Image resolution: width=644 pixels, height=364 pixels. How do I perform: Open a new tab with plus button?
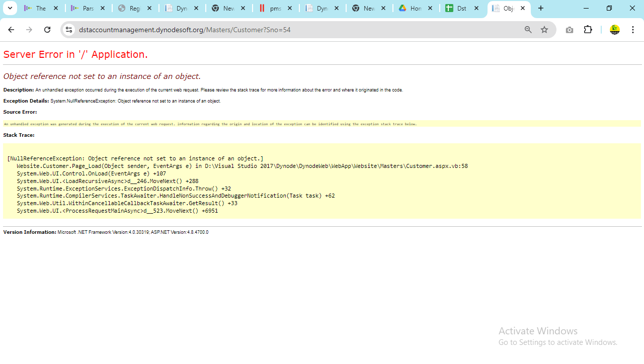pyautogui.click(x=541, y=8)
